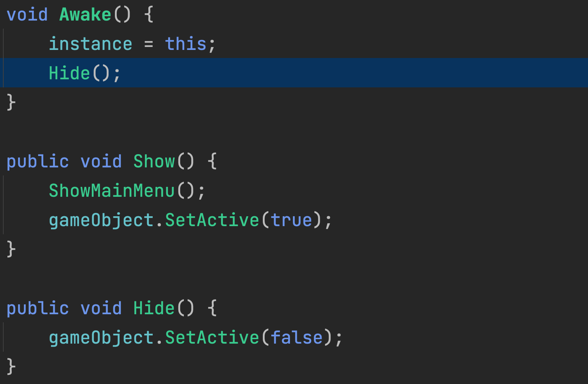Click the opening brace after Awake()
Viewport: 588px width, 384px height.
coord(149,15)
